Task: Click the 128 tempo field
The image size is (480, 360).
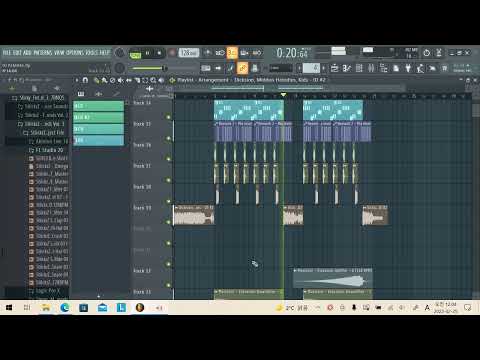Action: [x=189, y=53]
